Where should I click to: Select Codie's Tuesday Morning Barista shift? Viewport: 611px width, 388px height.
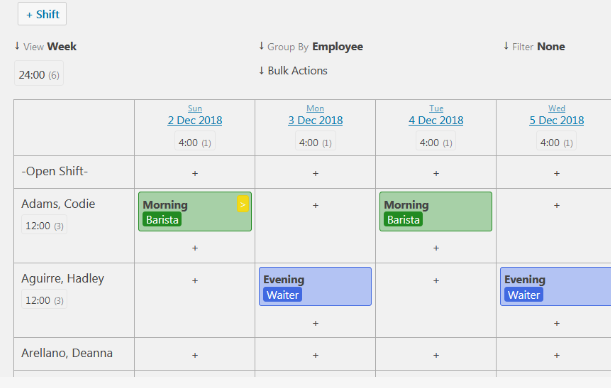(x=436, y=212)
